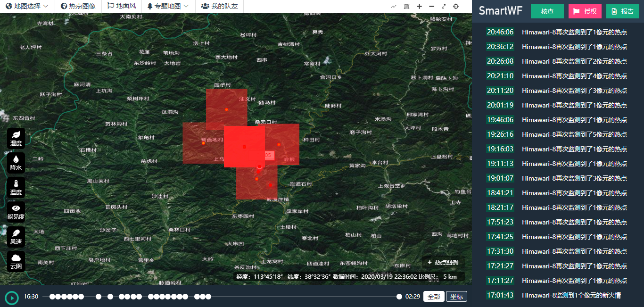Click the fullscreen expand arrows icon
This screenshot has height=307, width=644.
coord(444,6)
